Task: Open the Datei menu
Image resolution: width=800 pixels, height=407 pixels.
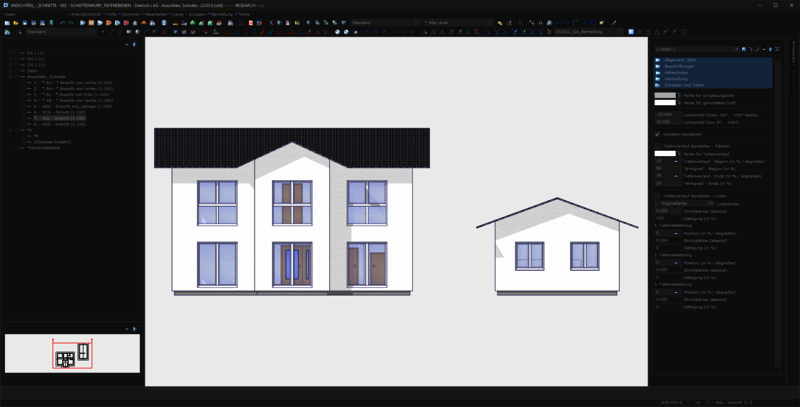Action: point(8,13)
